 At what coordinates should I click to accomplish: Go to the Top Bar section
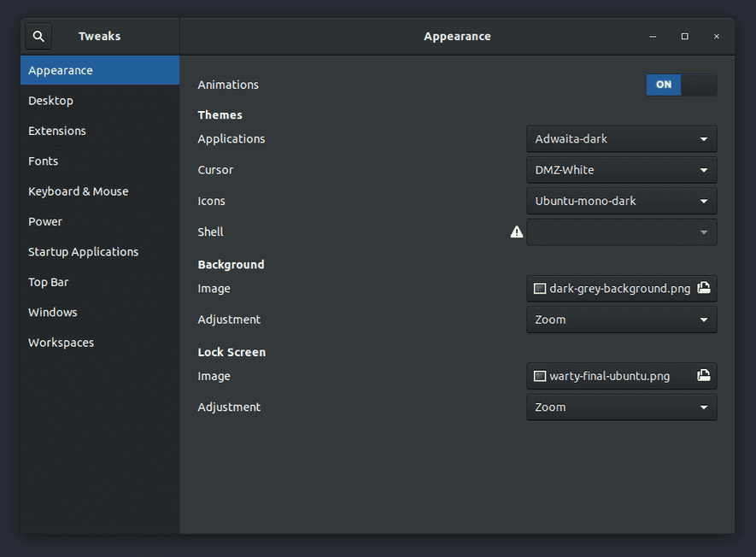pyautogui.click(x=100, y=282)
